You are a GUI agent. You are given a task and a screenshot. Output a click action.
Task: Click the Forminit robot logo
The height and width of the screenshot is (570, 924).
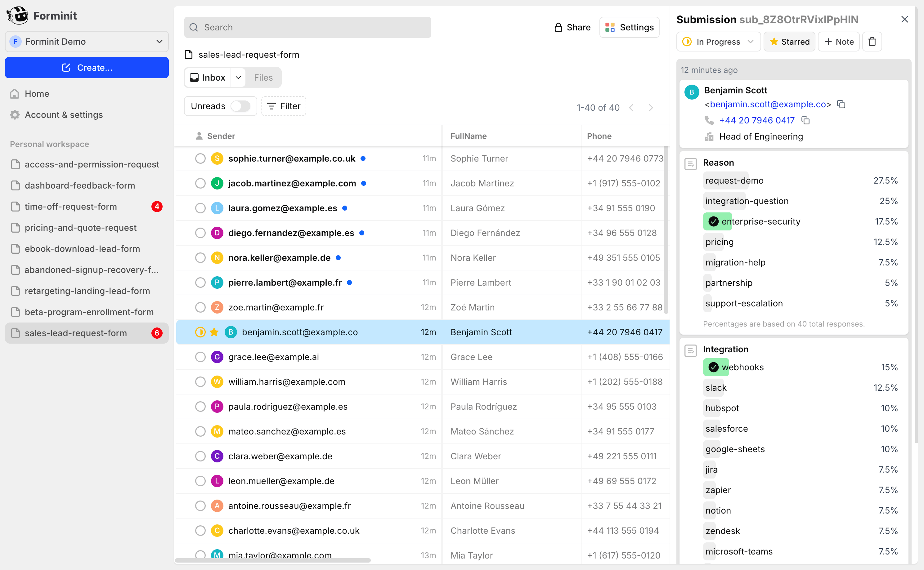click(17, 15)
